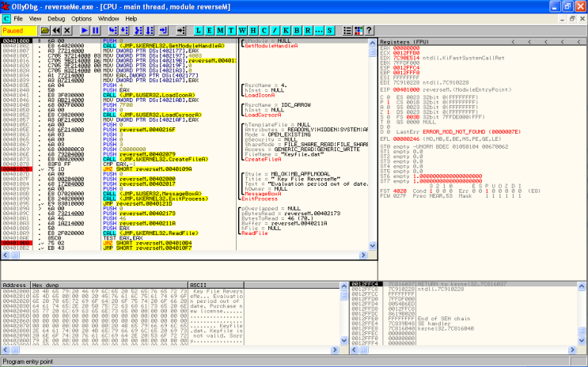This screenshot has height=367, width=588.
Task: Open the View menu
Action: click(x=35, y=19)
